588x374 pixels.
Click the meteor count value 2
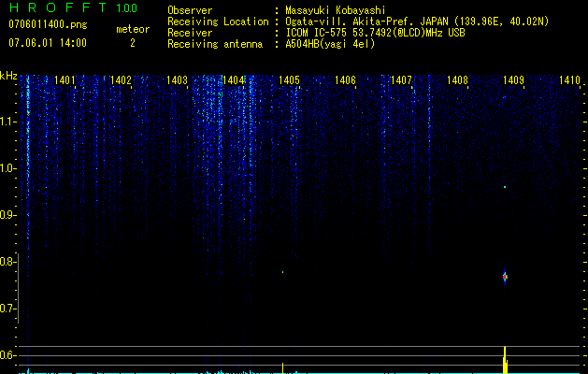click(133, 43)
